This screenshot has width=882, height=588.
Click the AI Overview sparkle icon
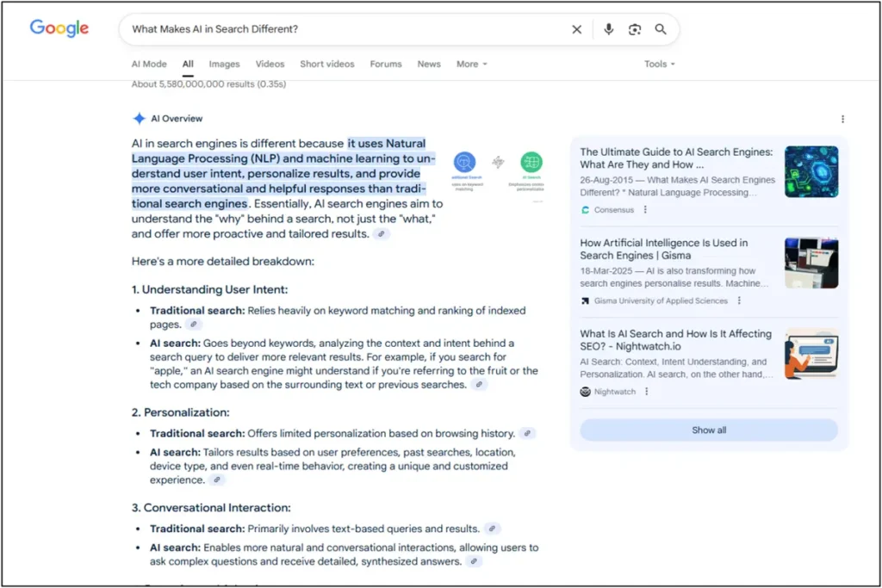[138, 118]
